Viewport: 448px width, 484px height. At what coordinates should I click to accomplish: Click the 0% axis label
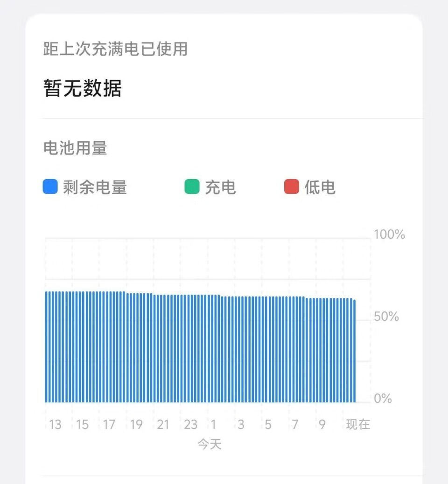pos(383,399)
